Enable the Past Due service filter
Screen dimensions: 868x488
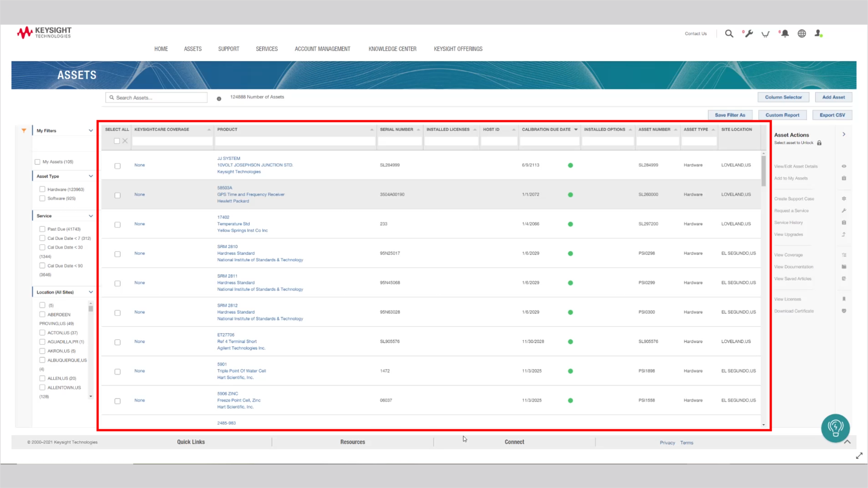[42, 229]
